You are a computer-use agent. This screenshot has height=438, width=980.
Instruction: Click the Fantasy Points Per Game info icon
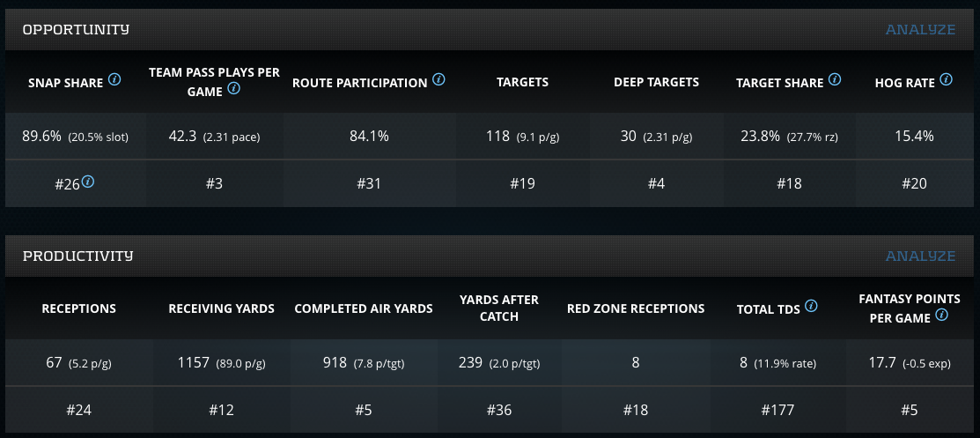pyautogui.click(x=942, y=315)
